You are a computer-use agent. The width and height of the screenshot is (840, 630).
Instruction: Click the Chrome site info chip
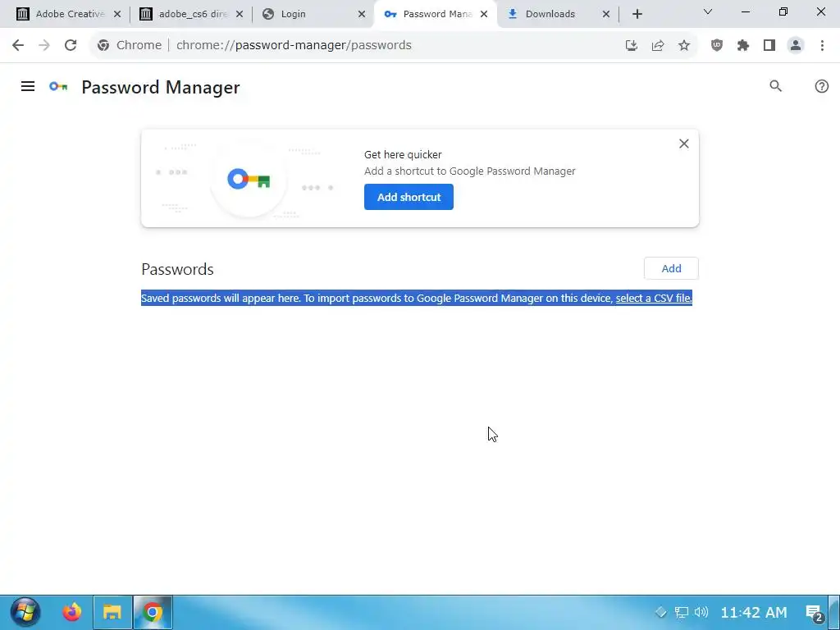click(x=129, y=45)
